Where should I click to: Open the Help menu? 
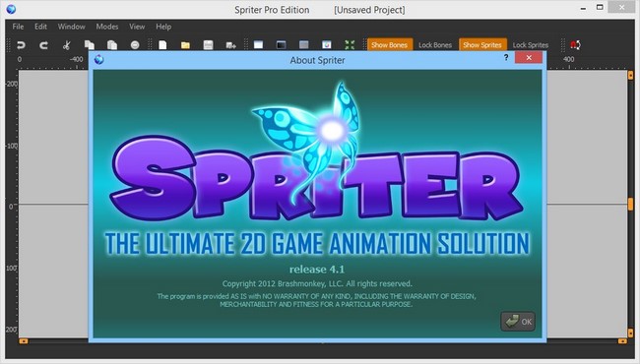pos(163,27)
